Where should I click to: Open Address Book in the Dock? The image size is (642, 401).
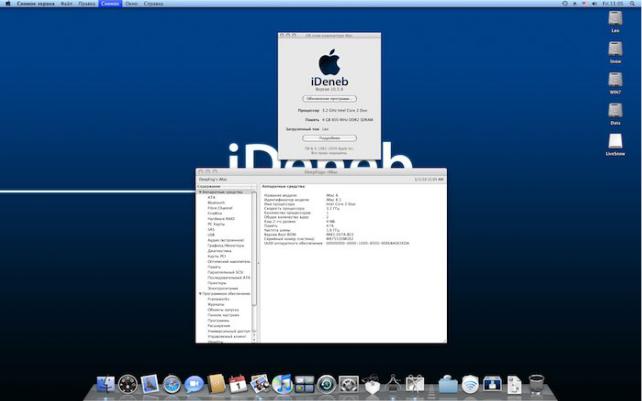pyautogui.click(x=216, y=384)
